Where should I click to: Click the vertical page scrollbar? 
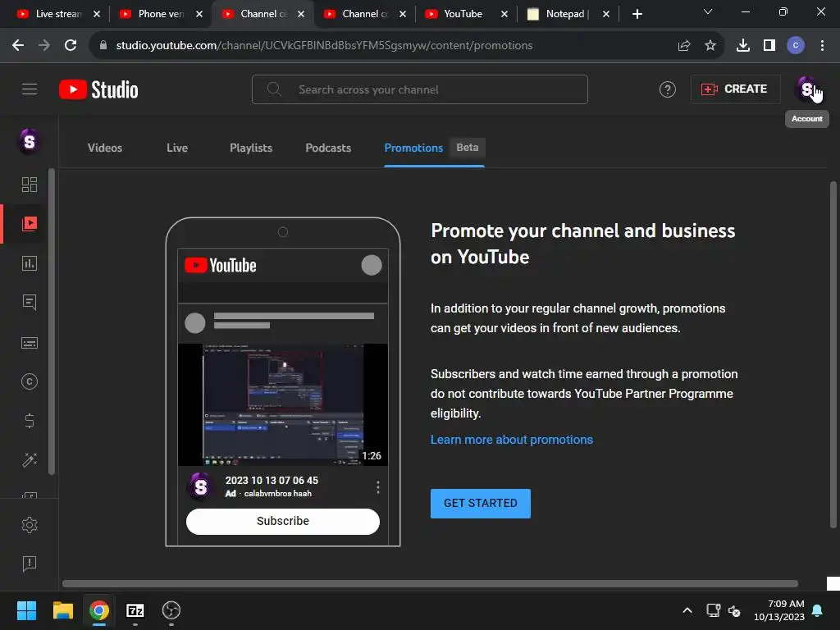coord(833,354)
